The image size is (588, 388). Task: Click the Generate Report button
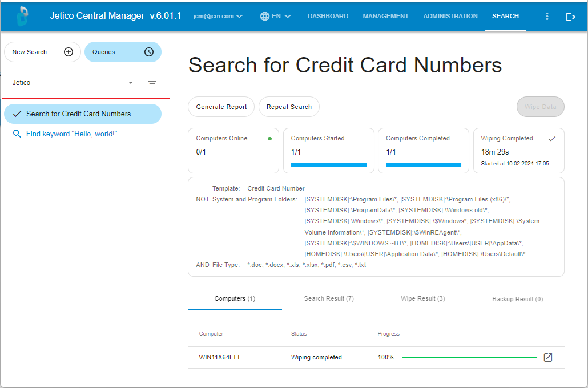(x=221, y=107)
